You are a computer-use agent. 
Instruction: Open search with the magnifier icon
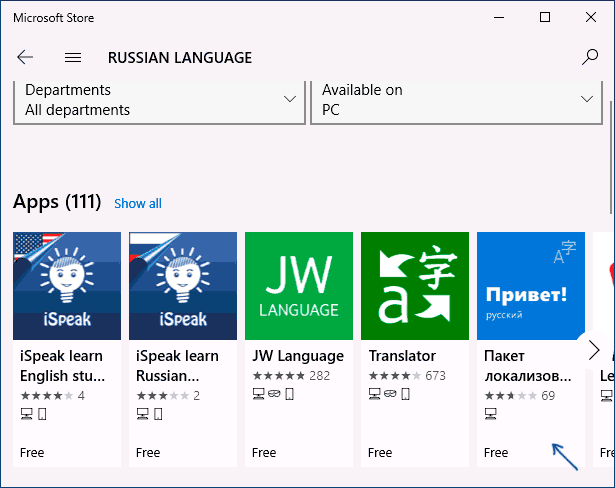590,57
